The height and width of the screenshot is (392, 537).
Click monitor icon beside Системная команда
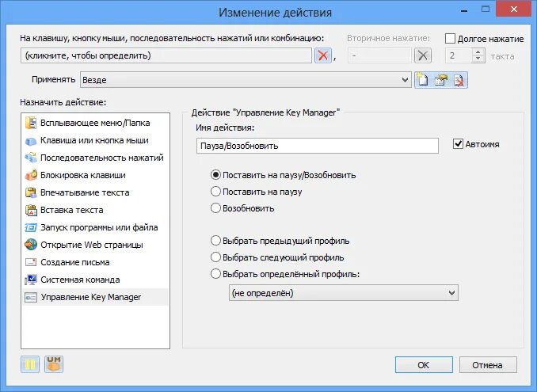(31, 280)
